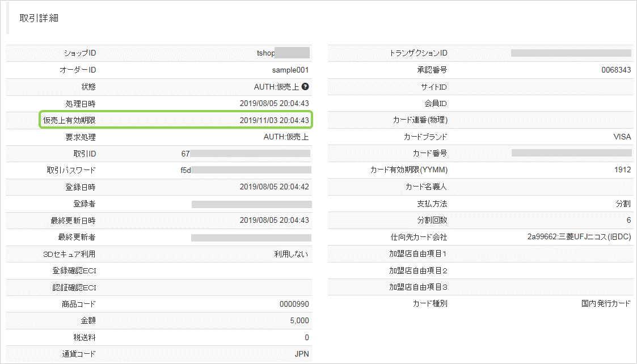Click the カード番号 label
The height and width of the screenshot is (364, 637).
pos(430,153)
